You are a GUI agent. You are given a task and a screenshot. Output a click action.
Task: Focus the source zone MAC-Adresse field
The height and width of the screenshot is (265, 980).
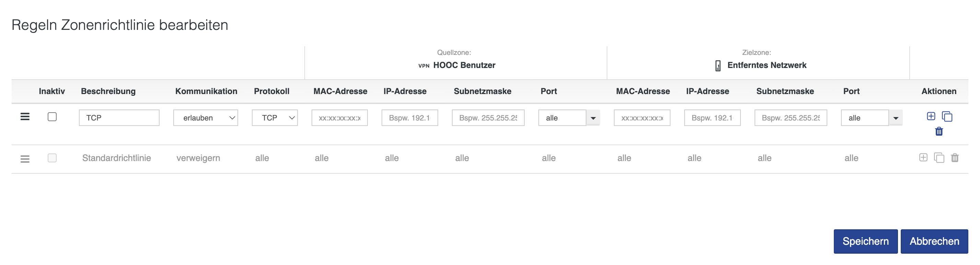339,118
